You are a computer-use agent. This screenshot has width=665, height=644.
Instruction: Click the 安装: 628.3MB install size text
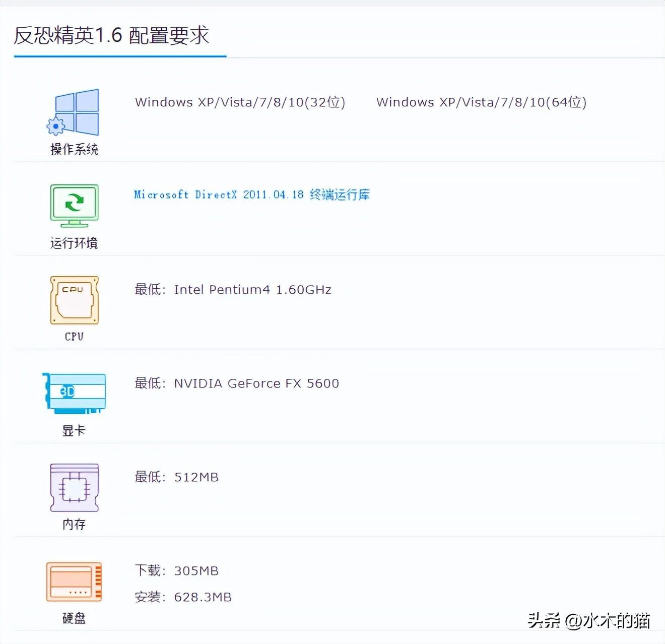coord(183,597)
